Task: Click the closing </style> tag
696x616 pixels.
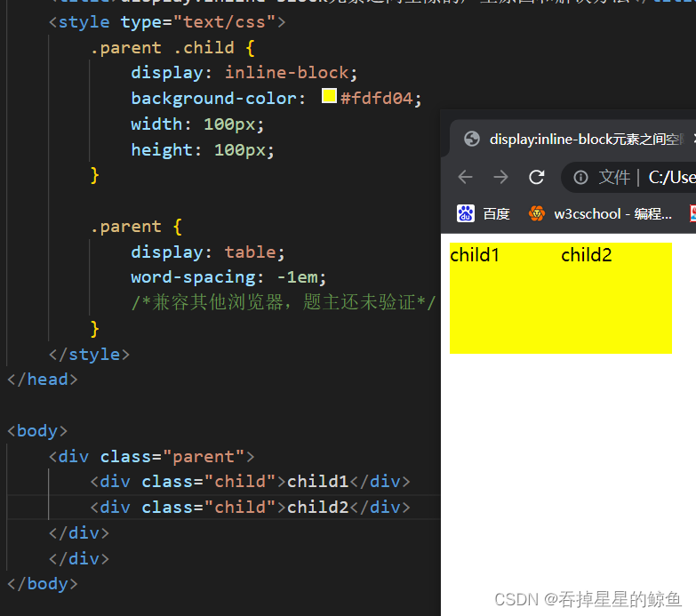Action: coord(89,354)
